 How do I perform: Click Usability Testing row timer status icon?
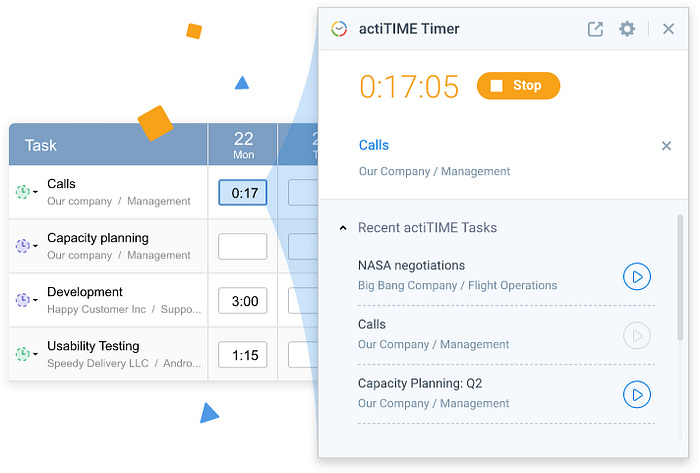click(22, 354)
